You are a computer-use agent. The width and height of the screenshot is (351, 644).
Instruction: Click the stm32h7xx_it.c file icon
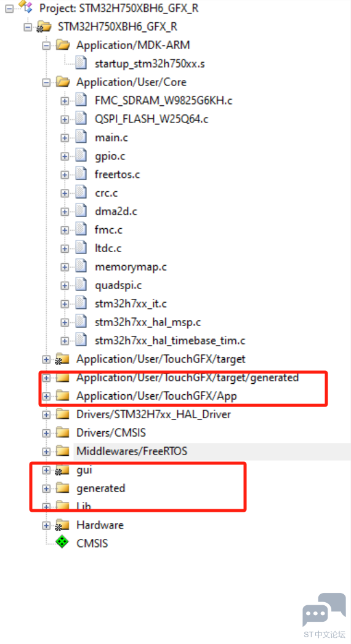81,303
